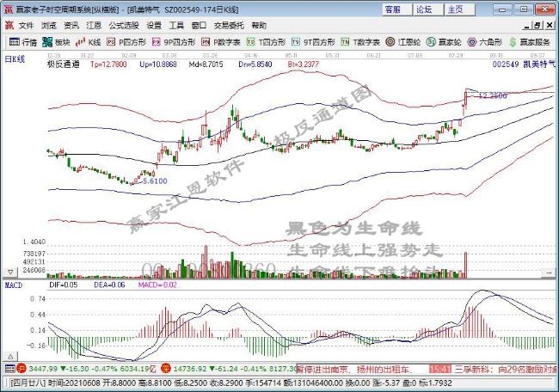Open the 六角形 hexagon tool
The image size is (559, 392).
tap(485, 42)
